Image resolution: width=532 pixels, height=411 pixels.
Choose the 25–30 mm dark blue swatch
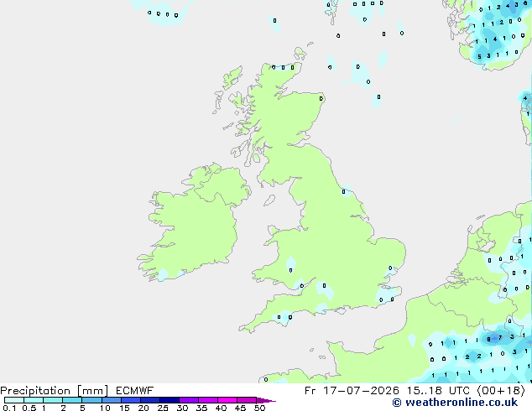[169, 400]
